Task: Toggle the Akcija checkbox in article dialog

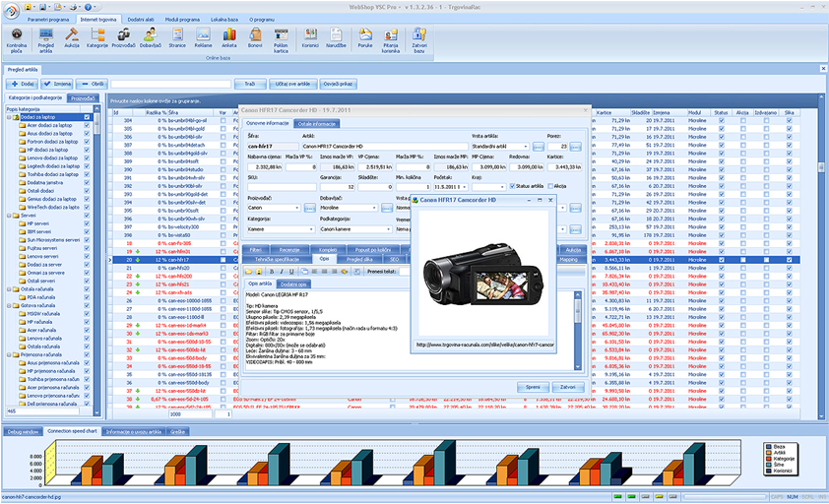Action: [x=550, y=186]
